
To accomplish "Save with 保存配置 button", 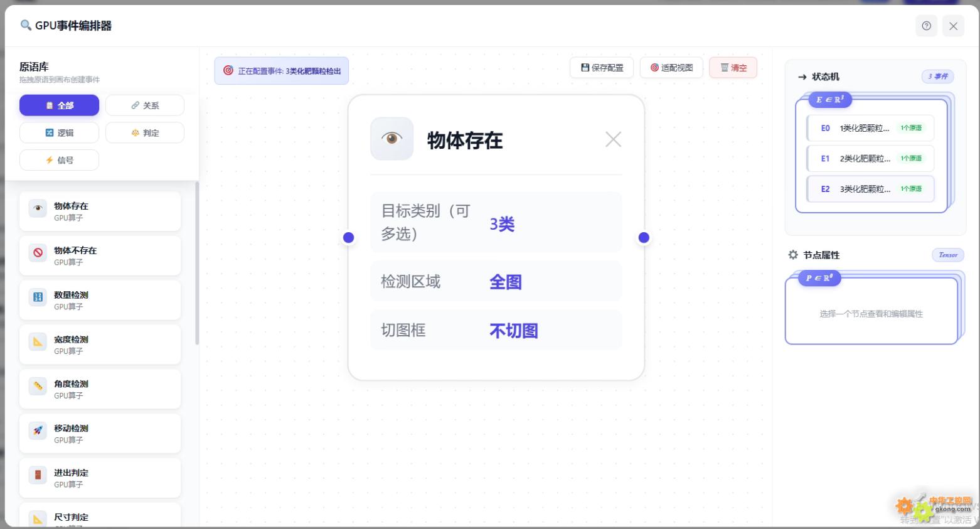I will [602, 68].
